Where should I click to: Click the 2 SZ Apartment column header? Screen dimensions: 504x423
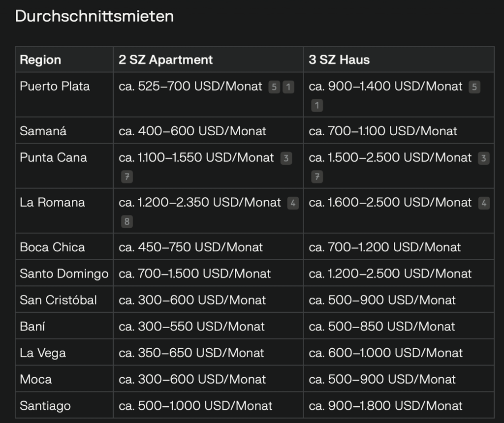[208, 60]
